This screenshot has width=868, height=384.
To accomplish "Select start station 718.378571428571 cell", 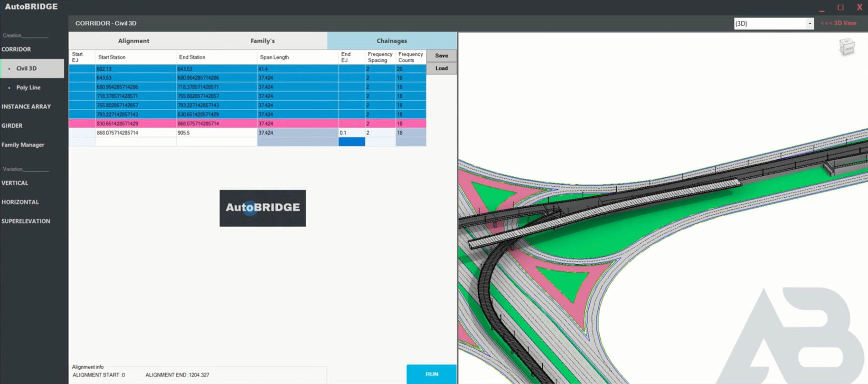I will point(136,96).
